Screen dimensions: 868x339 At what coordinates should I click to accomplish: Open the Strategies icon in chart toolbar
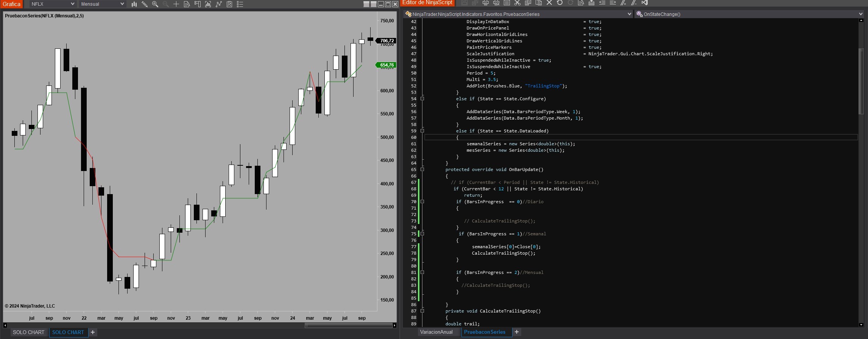[219, 4]
